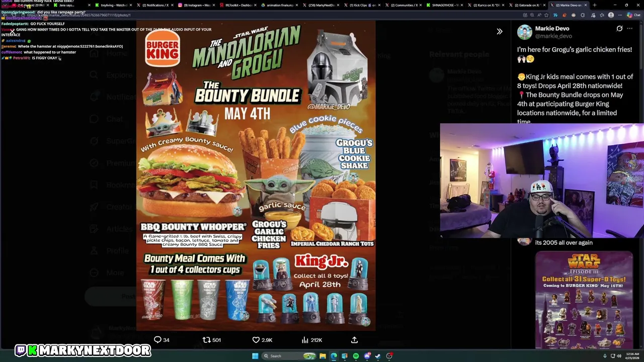Click the taskbar Search box
The width and height of the screenshot is (644, 362).
289,356
